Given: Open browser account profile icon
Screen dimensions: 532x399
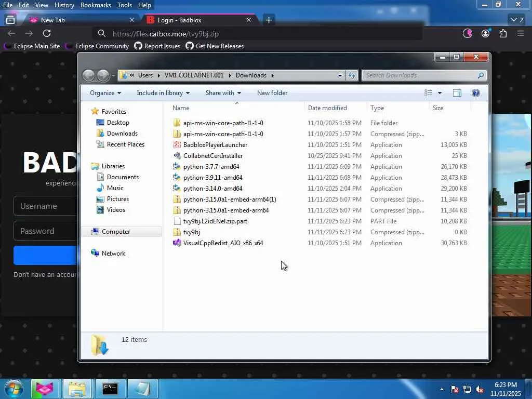Looking at the screenshot, I should pyautogui.click(x=486, y=33).
